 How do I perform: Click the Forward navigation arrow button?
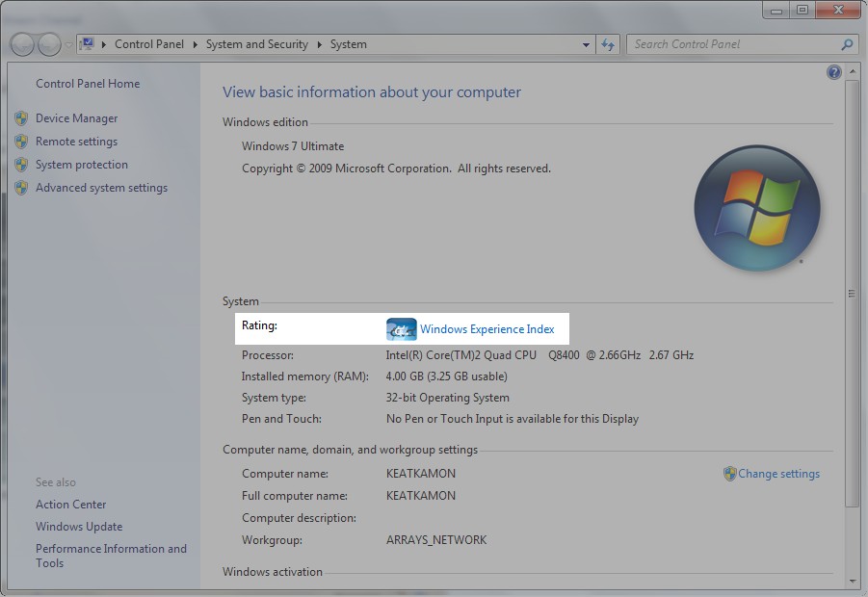[x=49, y=44]
